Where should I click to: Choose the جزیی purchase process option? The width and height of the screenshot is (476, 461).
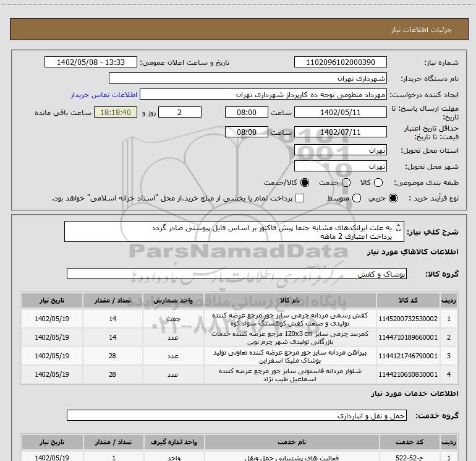[x=393, y=198]
